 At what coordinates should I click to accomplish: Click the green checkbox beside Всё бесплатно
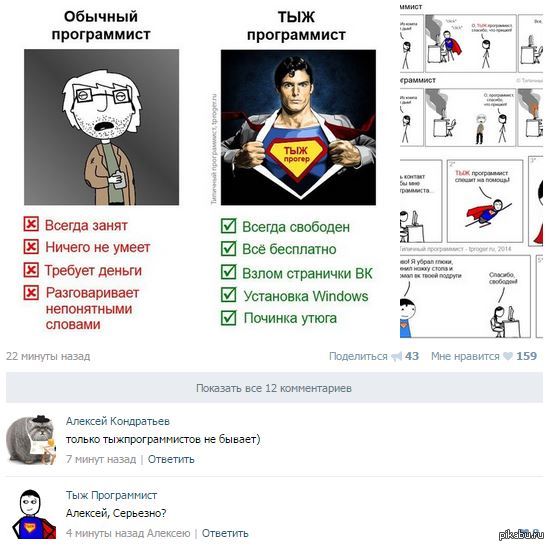[229, 248]
